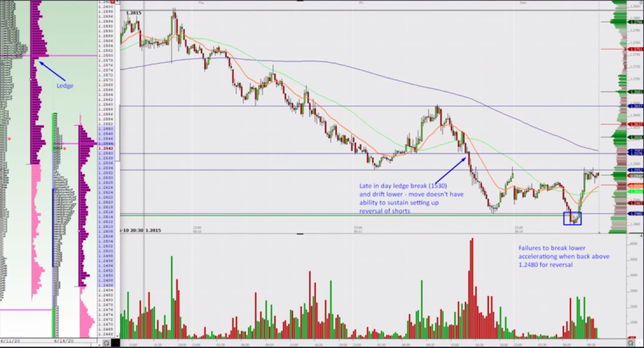The image size is (644, 348).
Task: Click the 1.2480 price tag on right axis
Action: tap(636, 214)
